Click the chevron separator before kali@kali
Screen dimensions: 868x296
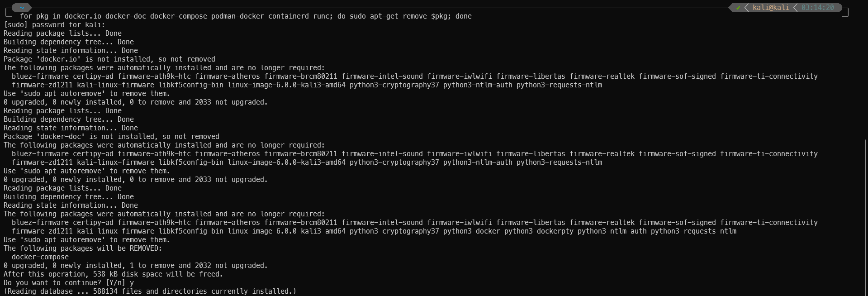tap(746, 8)
